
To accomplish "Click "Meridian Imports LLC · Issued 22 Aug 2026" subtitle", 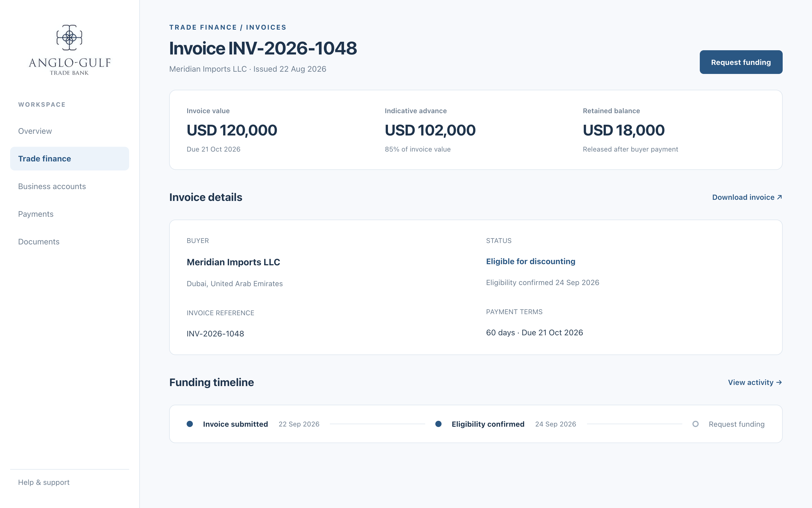I will click(248, 69).
